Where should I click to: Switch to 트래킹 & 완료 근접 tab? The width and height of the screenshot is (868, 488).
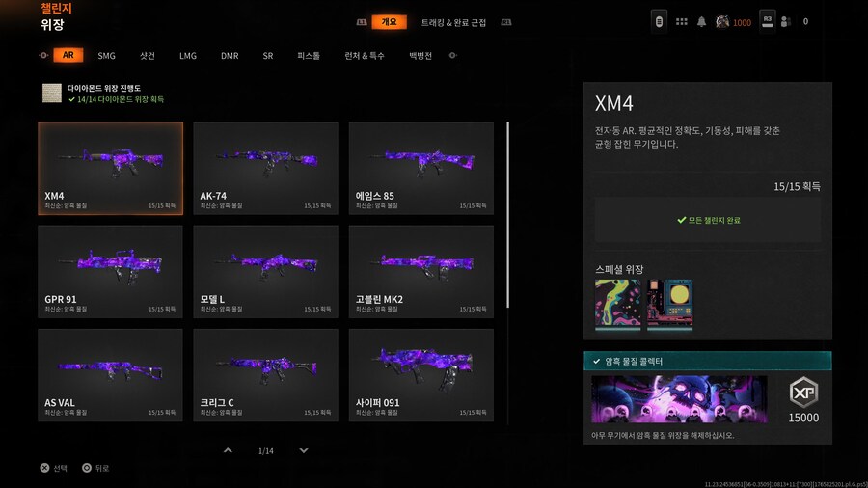pyautogui.click(x=453, y=23)
